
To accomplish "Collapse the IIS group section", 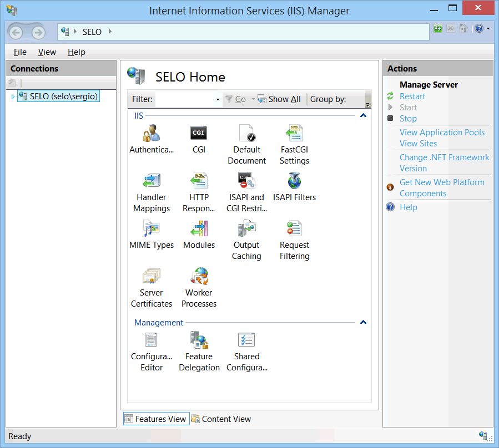I will (363, 115).
